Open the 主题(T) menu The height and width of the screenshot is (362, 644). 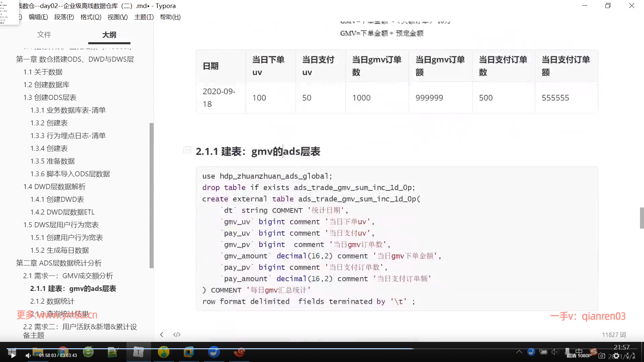(x=144, y=17)
